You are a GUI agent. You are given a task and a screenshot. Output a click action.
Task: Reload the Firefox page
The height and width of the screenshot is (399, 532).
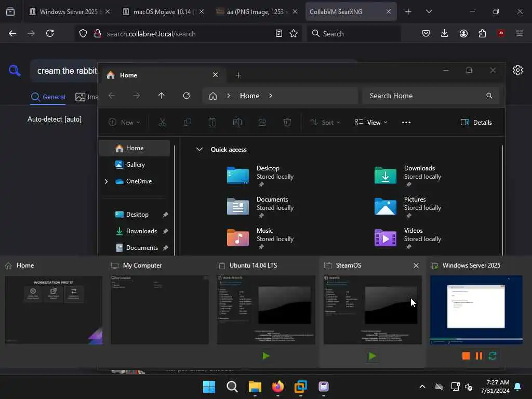[50, 33]
